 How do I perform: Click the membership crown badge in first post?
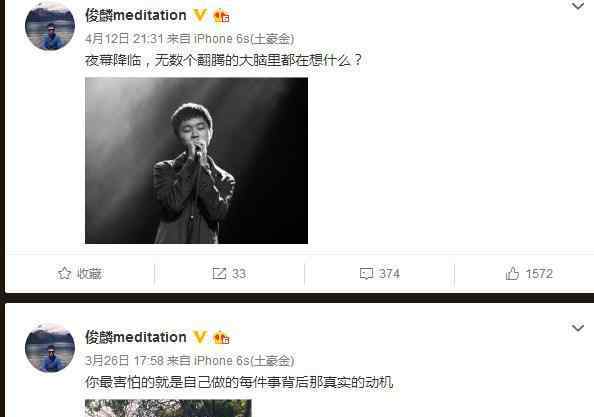tap(222, 16)
